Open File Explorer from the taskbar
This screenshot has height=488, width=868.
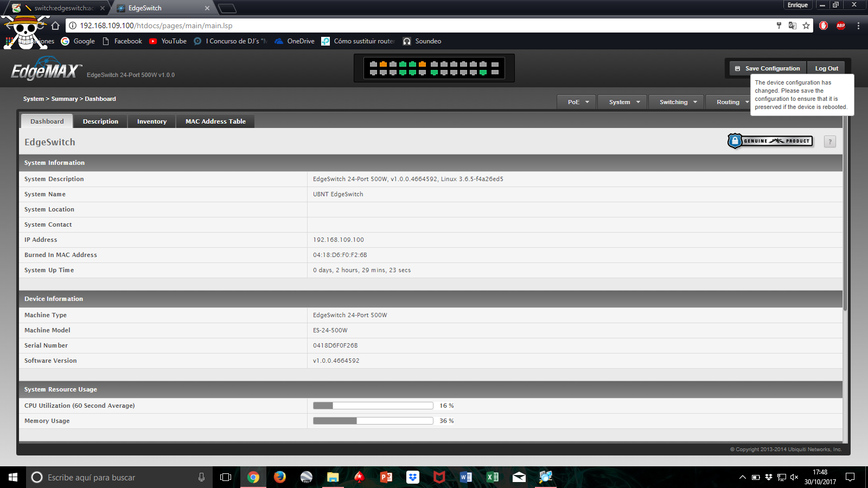point(333,477)
